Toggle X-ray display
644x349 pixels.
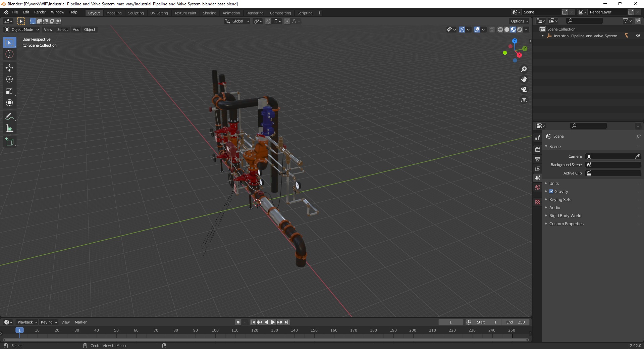pyautogui.click(x=492, y=30)
